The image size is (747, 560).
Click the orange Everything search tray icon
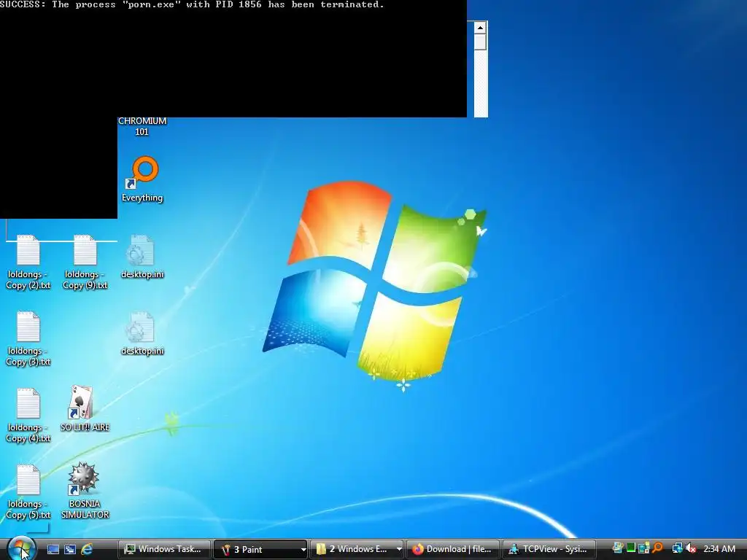(x=658, y=548)
